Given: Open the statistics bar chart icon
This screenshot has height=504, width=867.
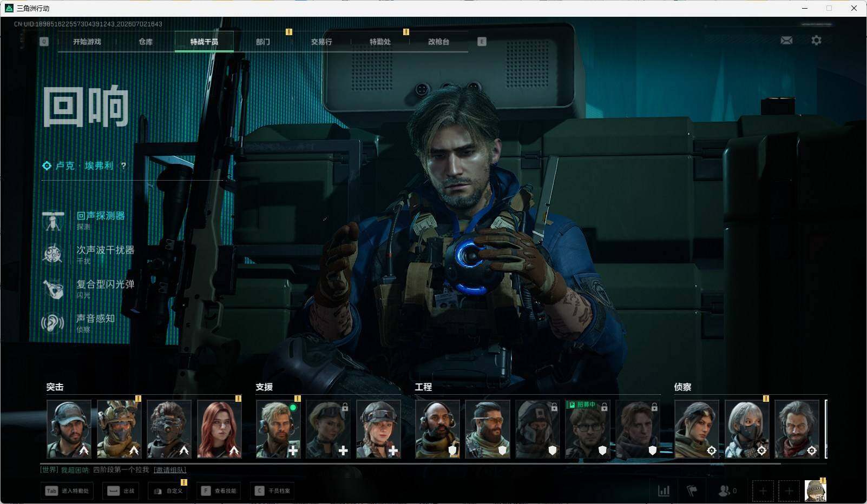Looking at the screenshot, I should click(664, 490).
